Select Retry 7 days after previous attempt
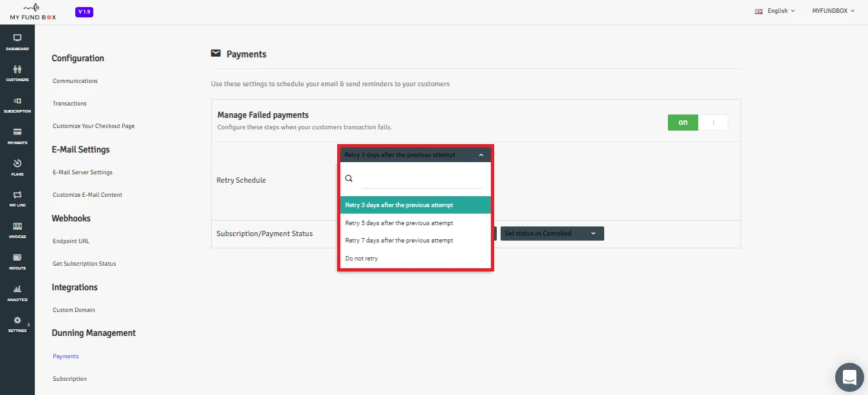 click(415, 241)
